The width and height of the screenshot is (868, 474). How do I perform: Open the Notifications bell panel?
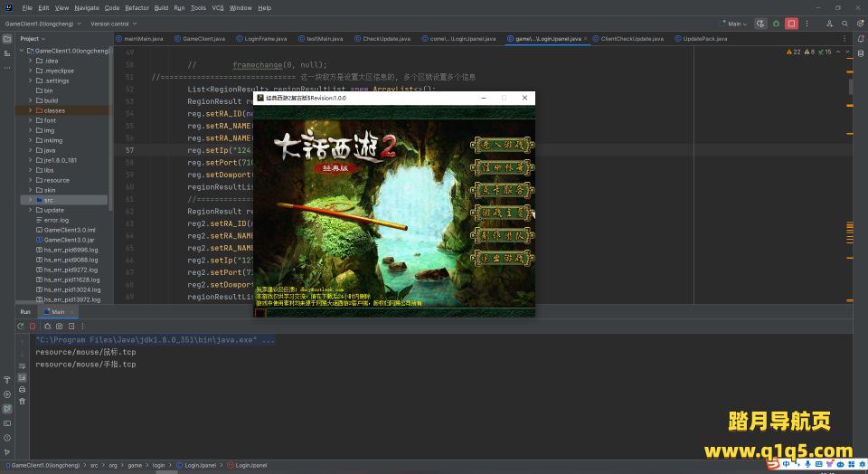[860, 39]
